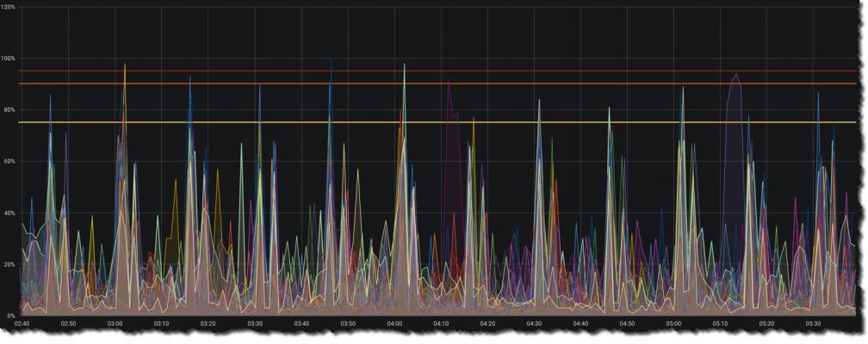Viewport: 868px width, 344px height.
Task: Click the yellow 75% threshold line
Action: click(x=437, y=122)
